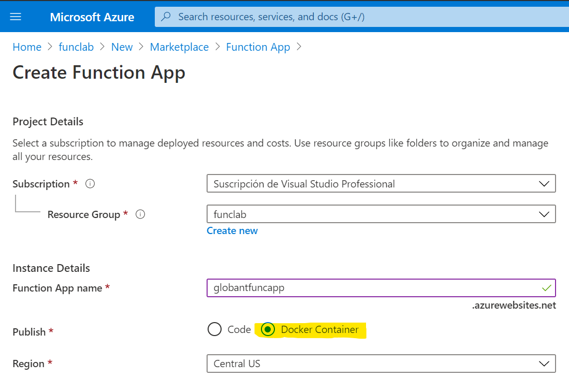This screenshot has height=392, width=569.
Task: Go to Home breadcrumb
Action: (27, 47)
